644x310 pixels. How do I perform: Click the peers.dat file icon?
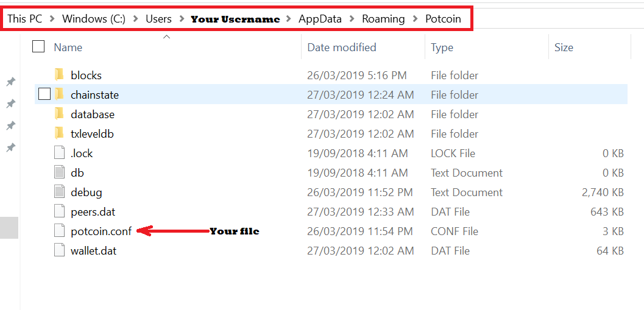(x=60, y=212)
